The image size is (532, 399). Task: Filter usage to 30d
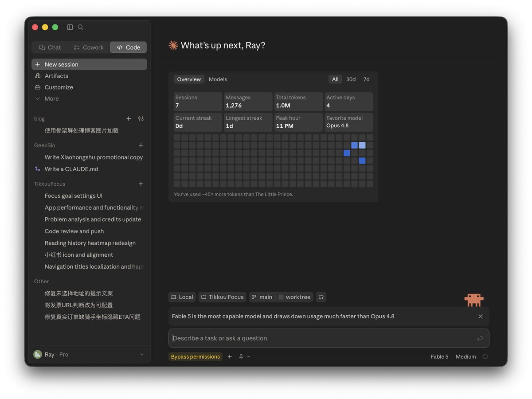point(351,79)
